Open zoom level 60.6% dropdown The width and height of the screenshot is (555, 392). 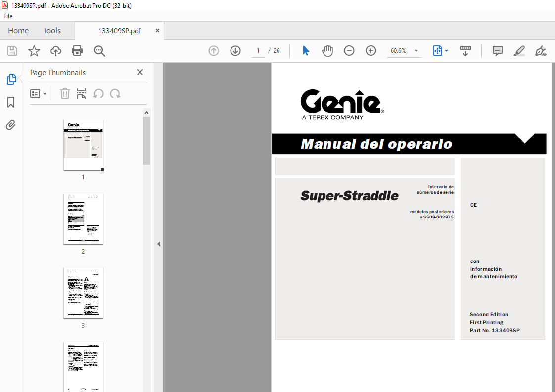point(416,51)
